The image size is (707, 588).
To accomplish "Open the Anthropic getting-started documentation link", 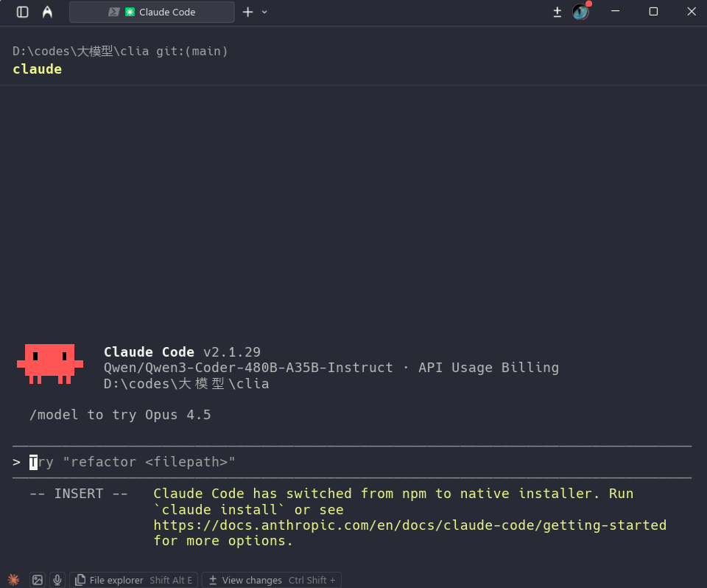I will 409,525.
